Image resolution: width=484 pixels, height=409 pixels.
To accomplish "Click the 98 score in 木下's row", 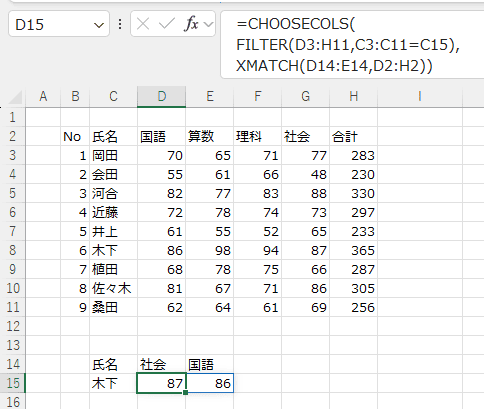I will (x=210, y=250).
